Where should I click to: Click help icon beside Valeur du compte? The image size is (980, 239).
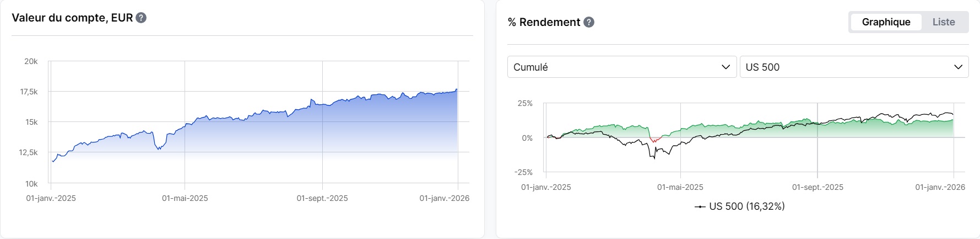coord(141,18)
